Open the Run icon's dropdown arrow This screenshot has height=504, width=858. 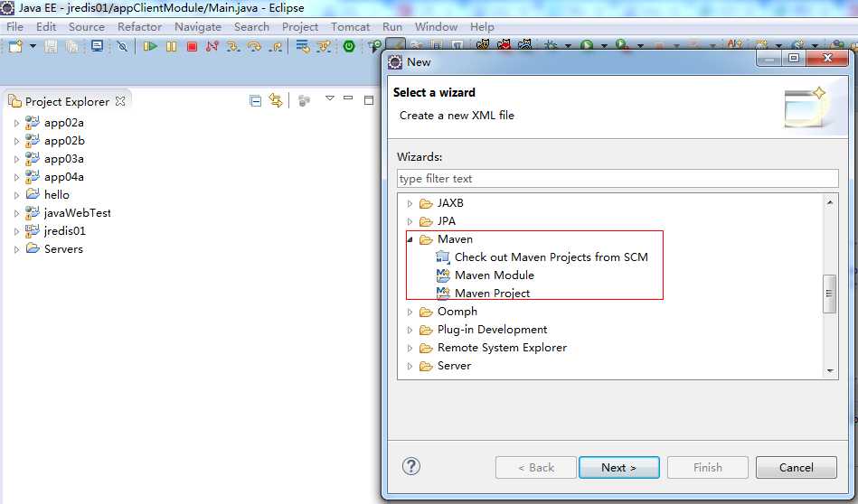604,46
